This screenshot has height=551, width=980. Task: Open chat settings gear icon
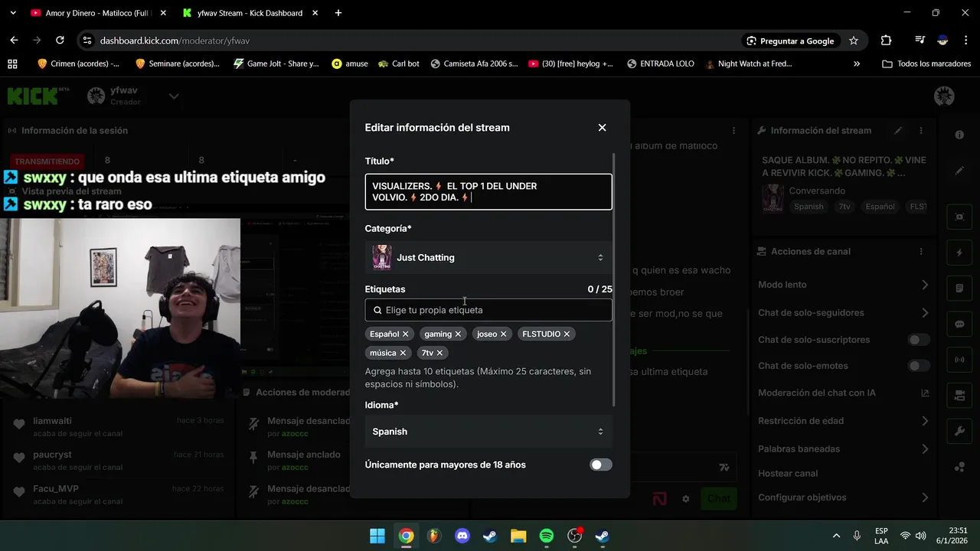[686, 499]
